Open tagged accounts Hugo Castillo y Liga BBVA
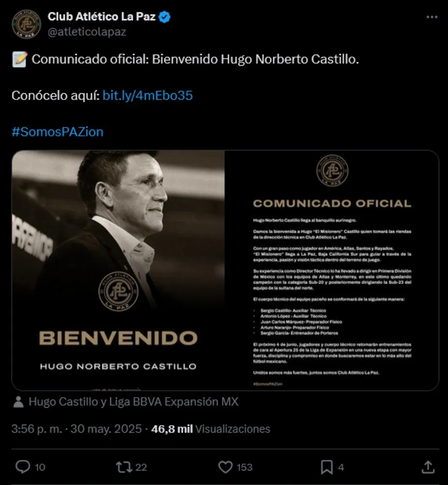Viewport: 448px width, 485px height. pyautogui.click(x=133, y=402)
